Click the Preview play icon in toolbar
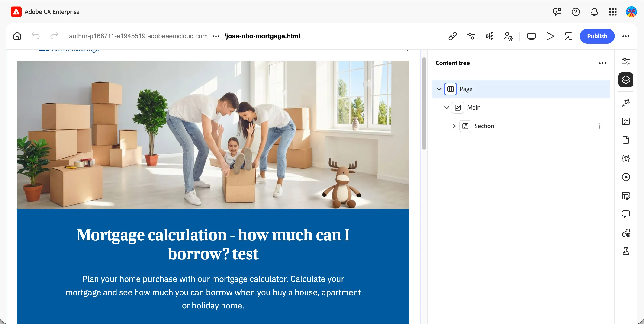This screenshot has height=324, width=644. tap(550, 36)
